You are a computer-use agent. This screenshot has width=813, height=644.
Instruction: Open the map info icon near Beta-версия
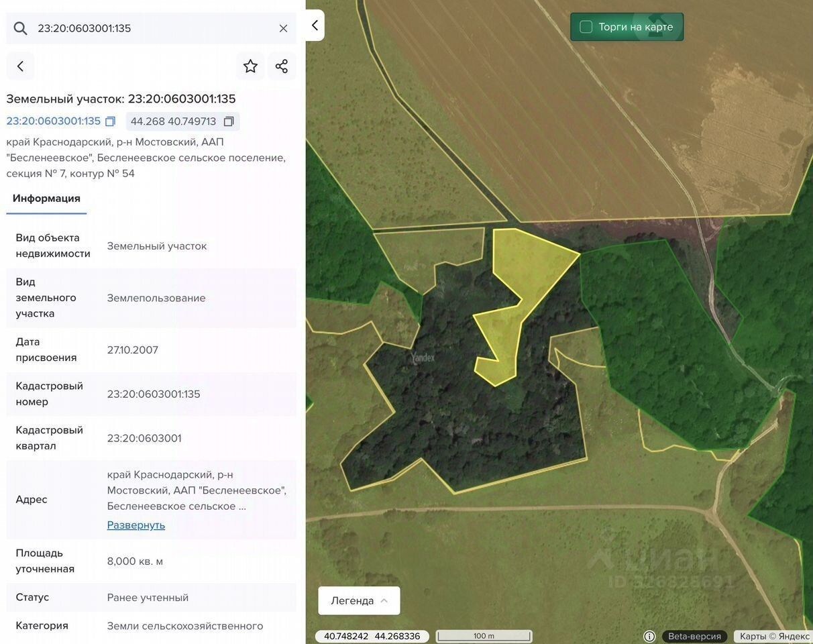[x=649, y=636]
